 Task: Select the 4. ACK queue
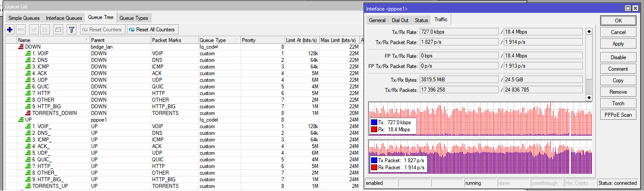coord(184,73)
